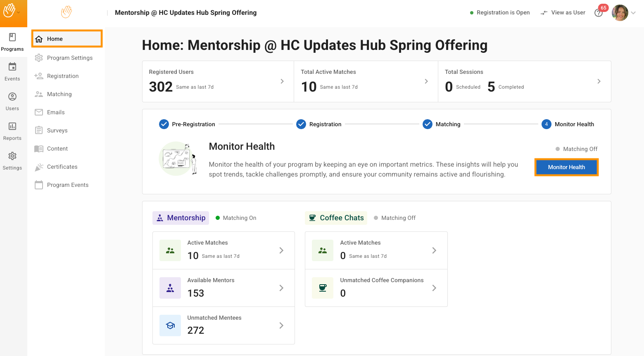This screenshot has height=356, width=644.
Task: Go to the Users section icon
Action: point(12,97)
